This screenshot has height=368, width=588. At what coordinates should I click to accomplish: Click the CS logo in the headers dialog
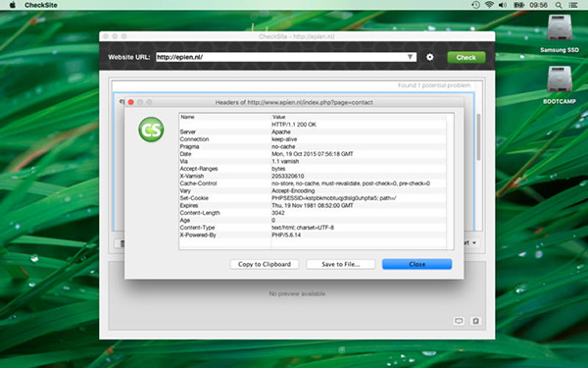click(x=151, y=130)
